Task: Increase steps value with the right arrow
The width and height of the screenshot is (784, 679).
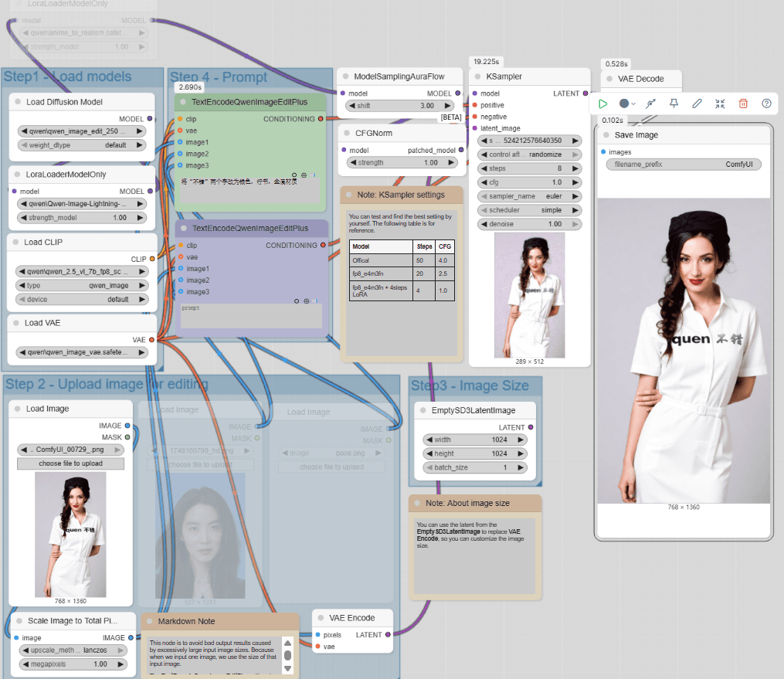Action: (x=576, y=168)
